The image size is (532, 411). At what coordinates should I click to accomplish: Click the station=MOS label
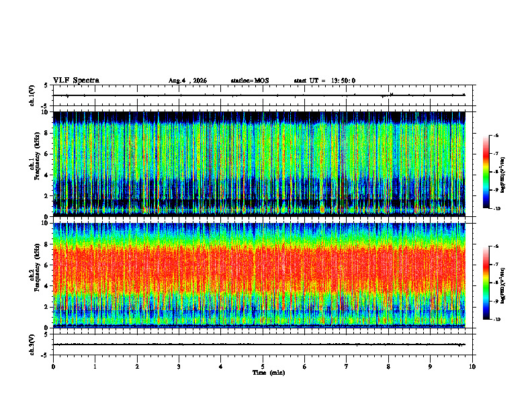point(250,81)
